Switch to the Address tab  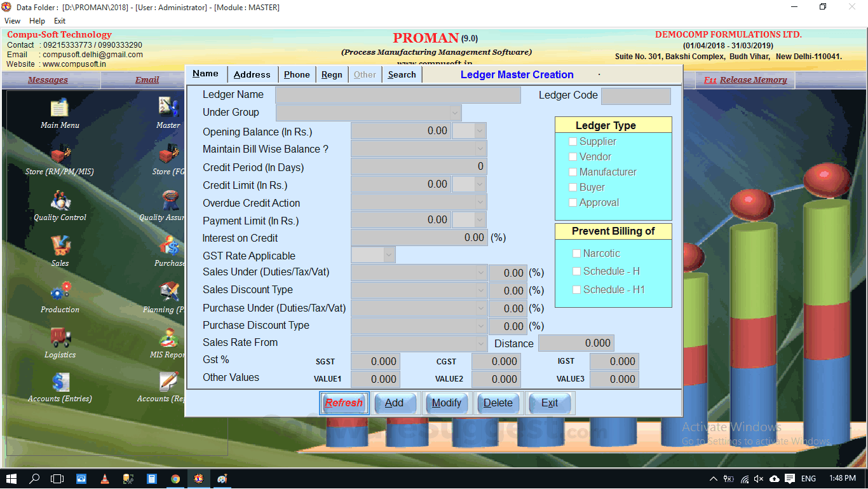pyautogui.click(x=252, y=74)
